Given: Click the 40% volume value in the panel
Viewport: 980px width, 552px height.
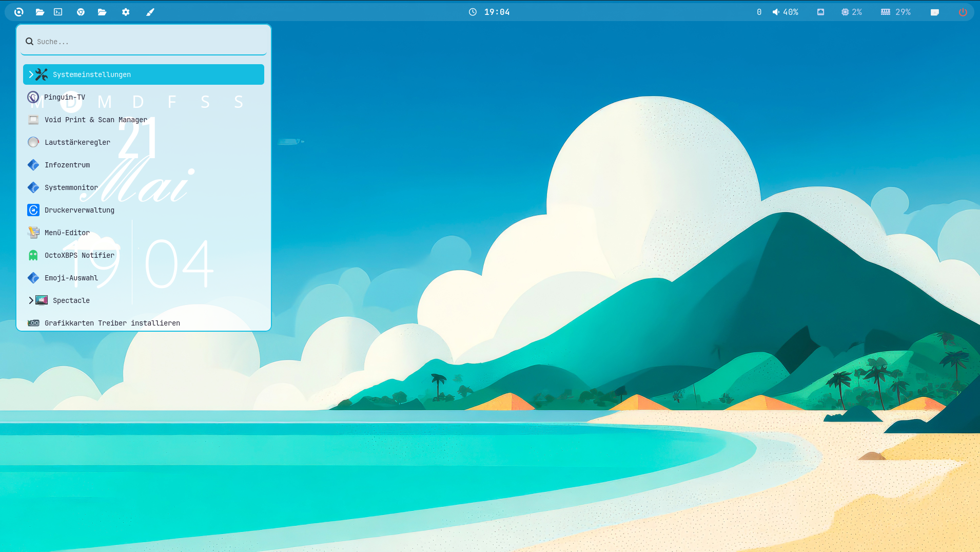Looking at the screenshot, I should click(x=791, y=12).
